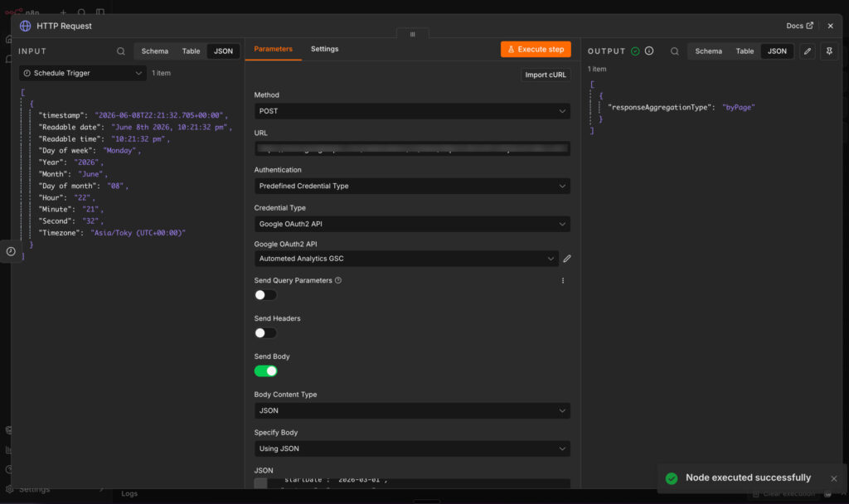Show output as Schema
The width and height of the screenshot is (849, 504).
click(x=708, y=51)
